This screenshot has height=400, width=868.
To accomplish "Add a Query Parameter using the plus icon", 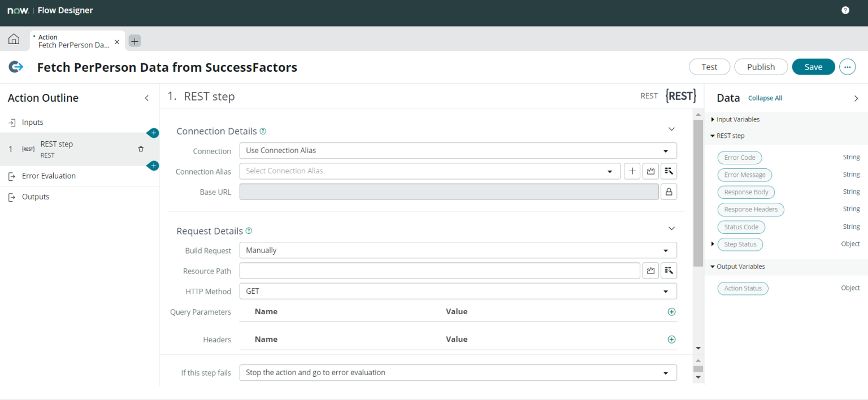I will [x=671, y=311].
